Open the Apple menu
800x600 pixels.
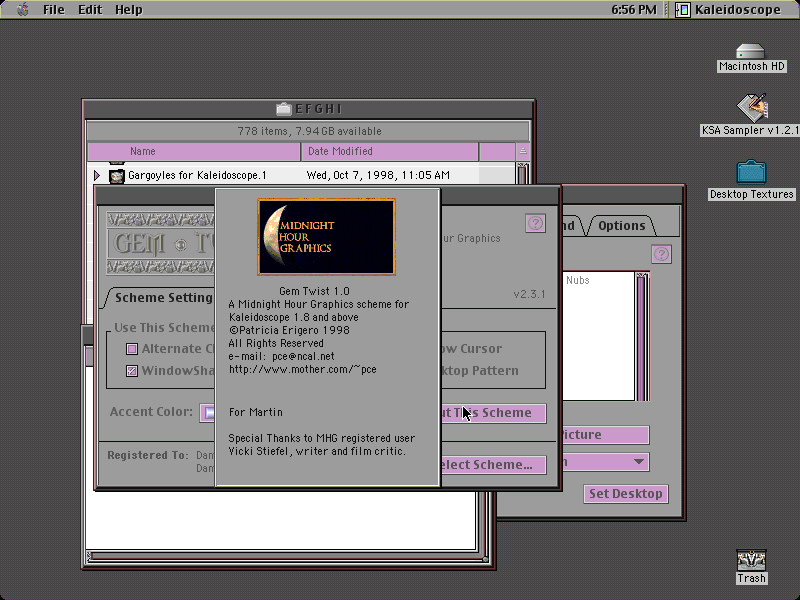[23, 9]
